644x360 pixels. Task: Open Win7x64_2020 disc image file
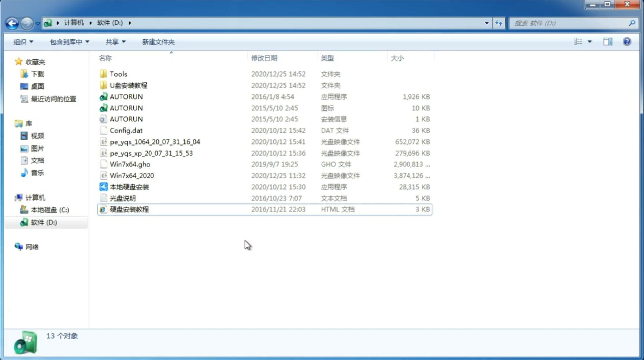pyautogui.click(x=132, y=176)
